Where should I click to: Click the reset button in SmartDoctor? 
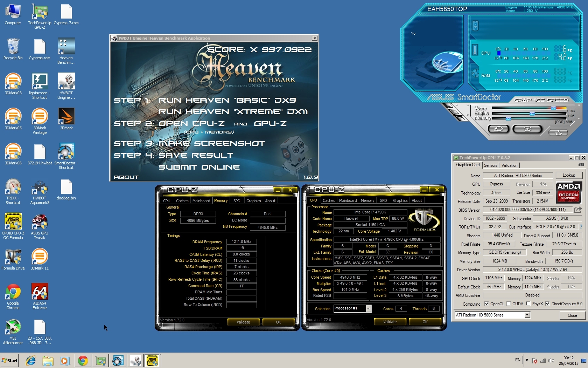499,129
